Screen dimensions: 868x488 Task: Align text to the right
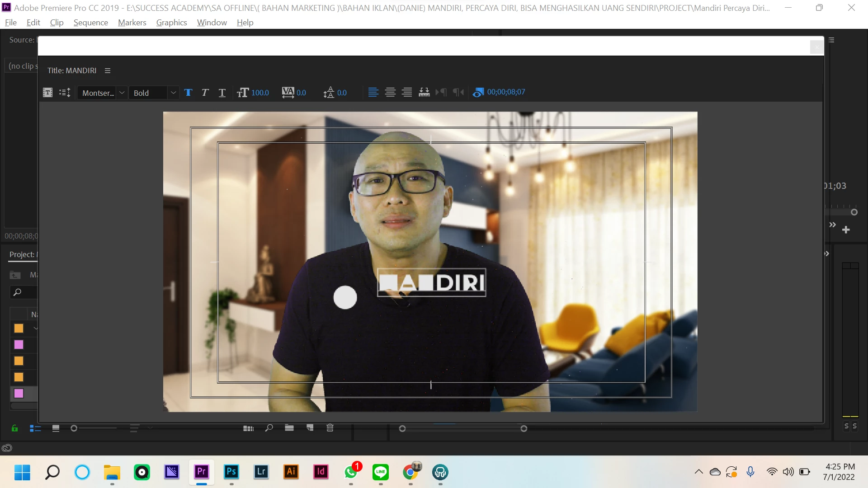click(x=407, y=92)
